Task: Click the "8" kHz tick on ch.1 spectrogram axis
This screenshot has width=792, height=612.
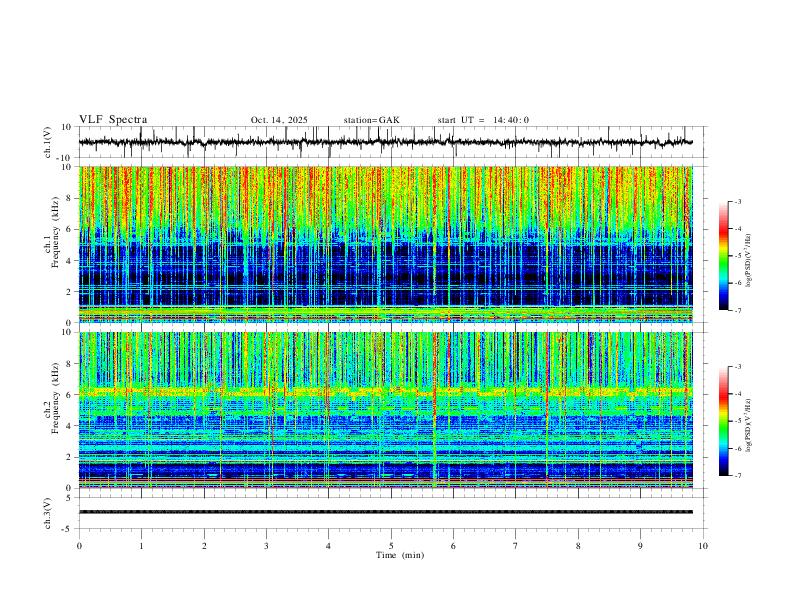Action: [x=69, y=198]
